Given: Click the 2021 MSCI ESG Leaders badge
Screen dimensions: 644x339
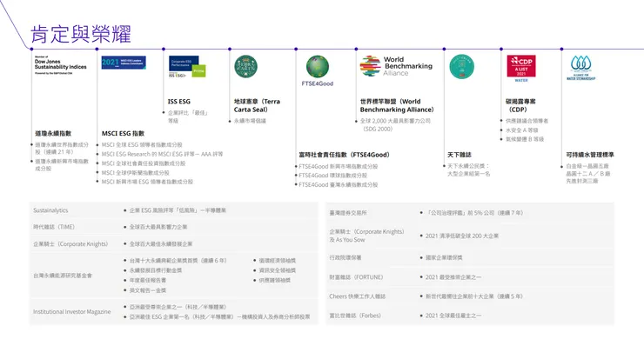Looking at the screenshot, I should coord(124,63).
